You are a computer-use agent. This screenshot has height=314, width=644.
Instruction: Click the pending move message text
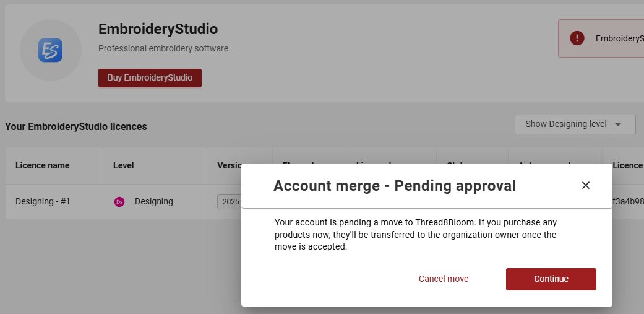pos(416,235)
